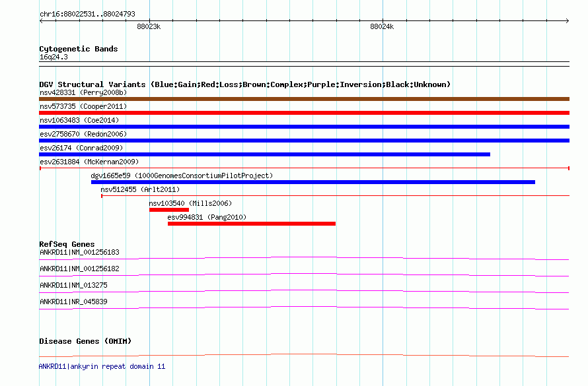Select the blue esv2758670 Redon2006 bar

304,141
